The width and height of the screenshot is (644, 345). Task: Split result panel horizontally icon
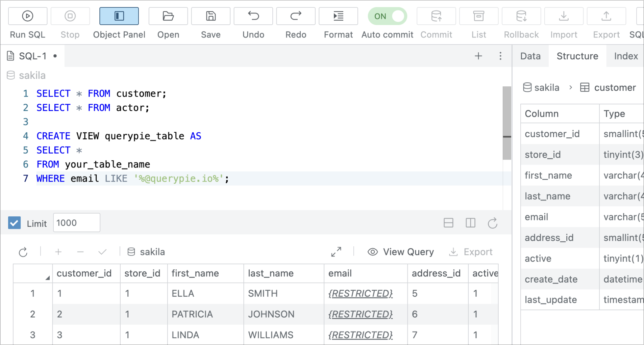(448, 223)
